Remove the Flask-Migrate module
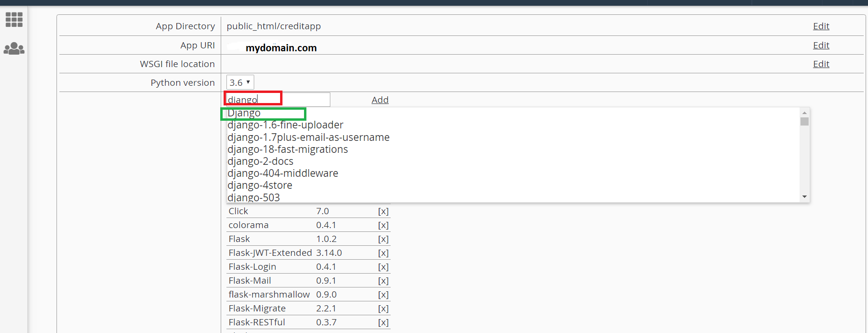The image size is (868, 333). pyautogui.click(x=383, y=309)
